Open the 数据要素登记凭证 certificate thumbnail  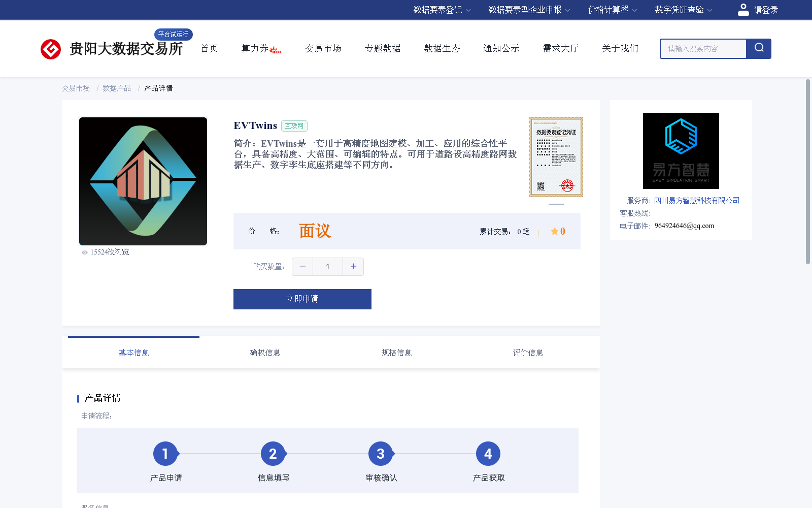tap(556, 157)
